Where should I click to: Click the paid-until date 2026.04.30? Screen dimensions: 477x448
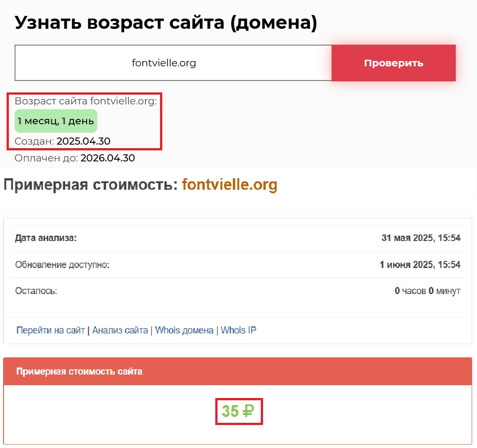[107, 158]
